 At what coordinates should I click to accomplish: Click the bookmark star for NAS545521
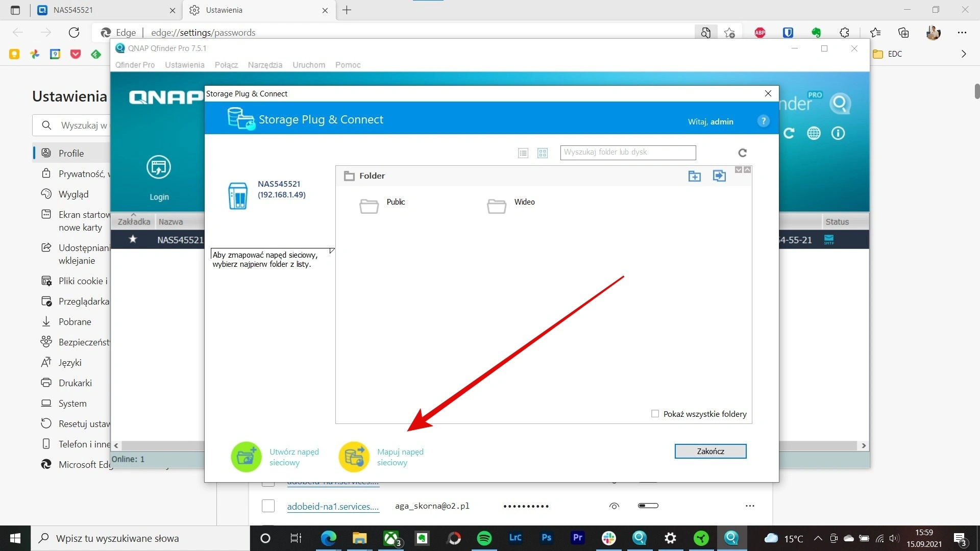[x=133, y=239]
